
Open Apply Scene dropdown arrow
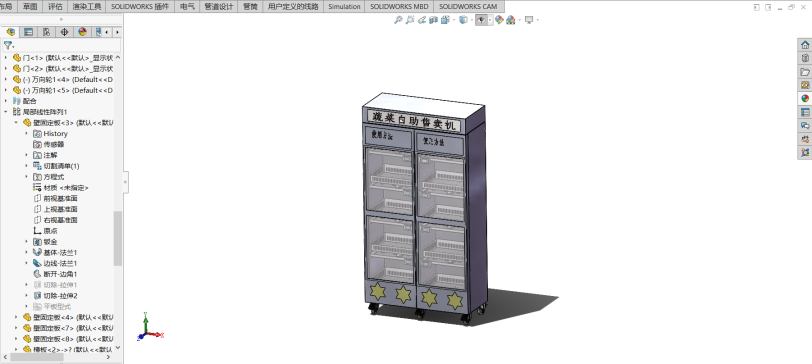[519, 20]
